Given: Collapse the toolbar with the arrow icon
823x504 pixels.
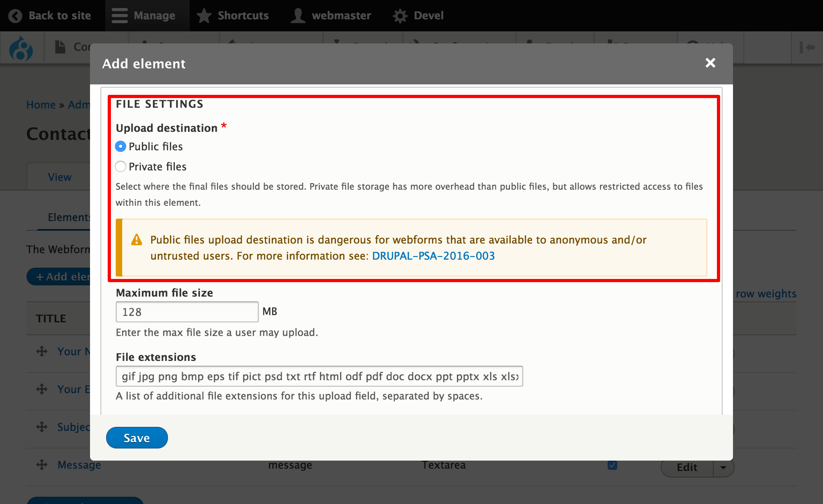Looking at the screenshot, I should (808, 47).
